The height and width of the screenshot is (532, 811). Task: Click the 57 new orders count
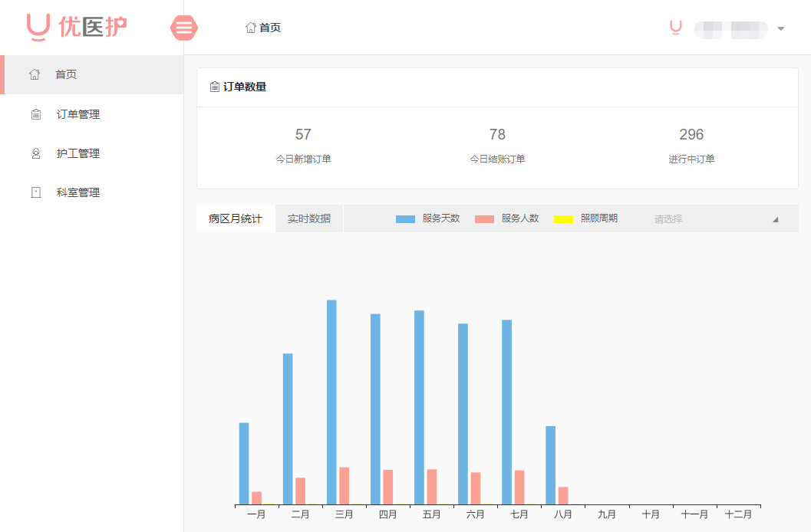tap(303, 134)
